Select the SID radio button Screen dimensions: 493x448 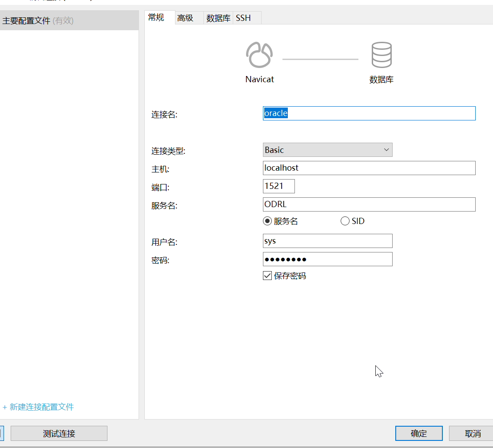pyautogui.click(x=345, y=221)
